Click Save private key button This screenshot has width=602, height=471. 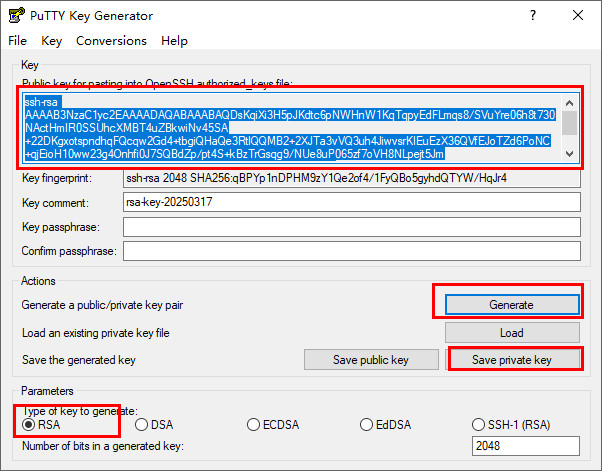pyautogui.click(x=512, y=360)
